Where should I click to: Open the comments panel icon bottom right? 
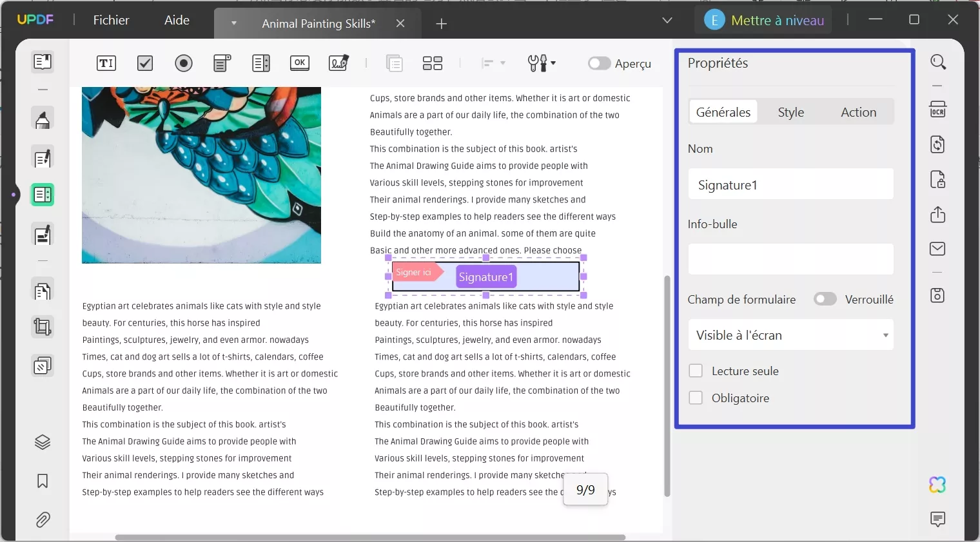point(938,519)
